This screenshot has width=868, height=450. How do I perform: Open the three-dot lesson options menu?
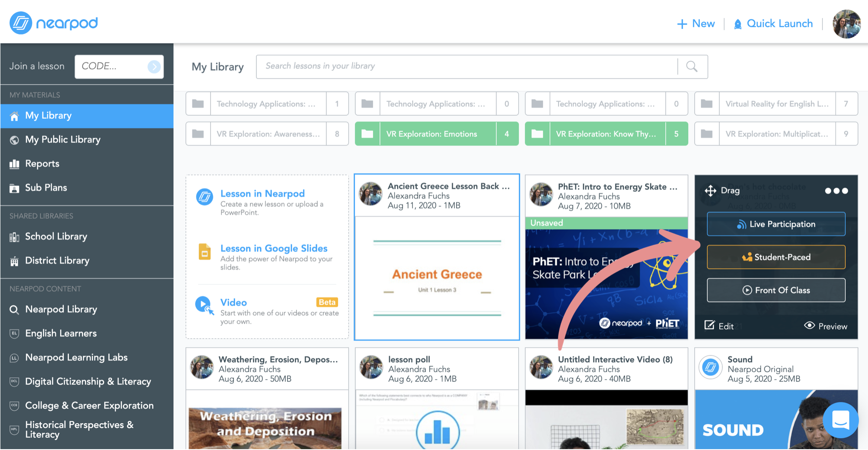(x=836, y=190)
